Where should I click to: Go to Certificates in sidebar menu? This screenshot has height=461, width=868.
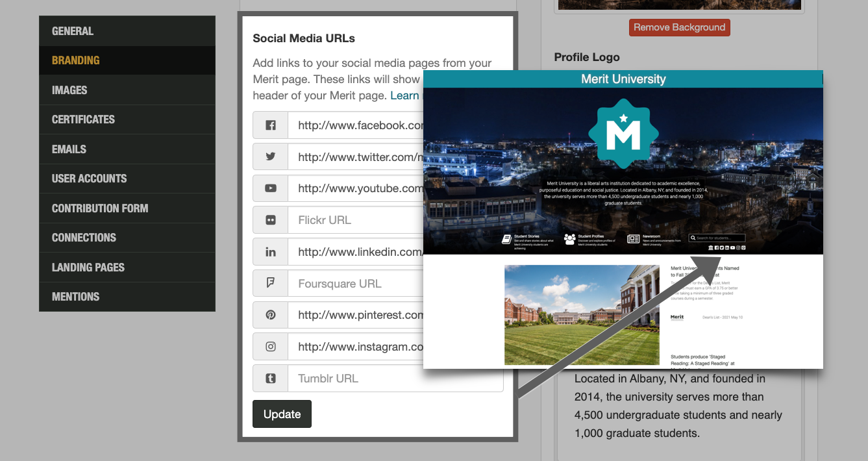[83, 119]
